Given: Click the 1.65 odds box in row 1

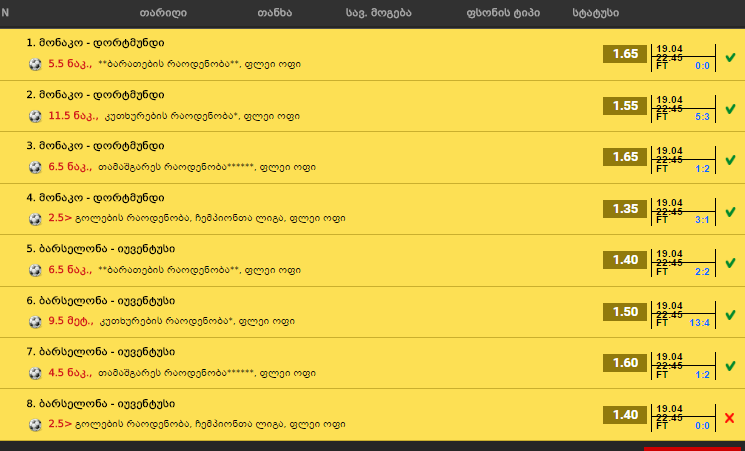Looking at the screenshot, I should [625, 54].
